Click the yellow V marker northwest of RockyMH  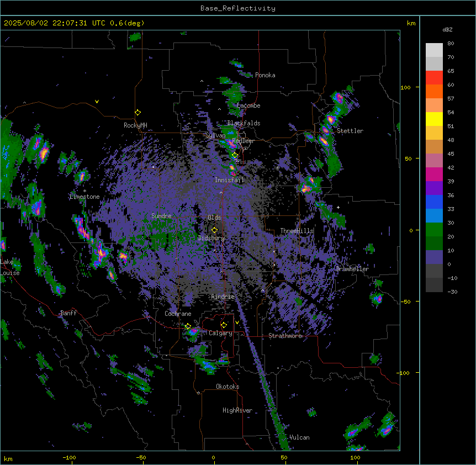tap(97, 102)
